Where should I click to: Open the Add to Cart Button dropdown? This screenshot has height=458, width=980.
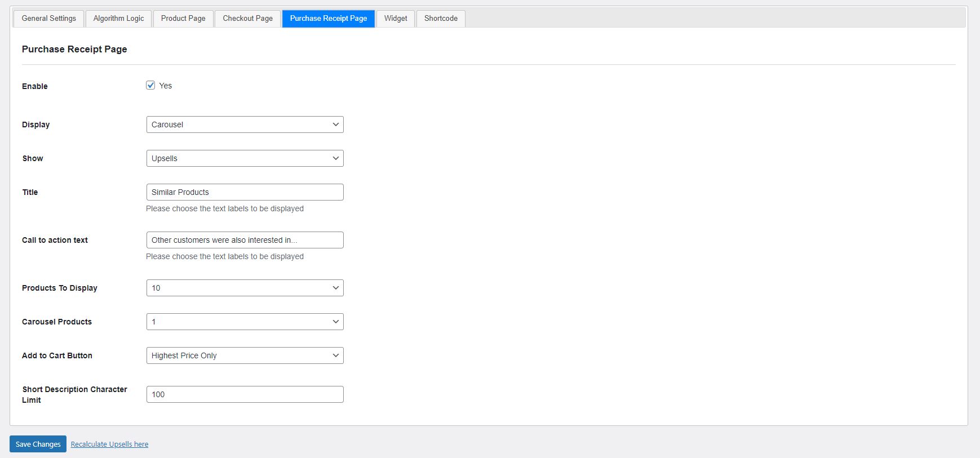[x=245, y=355]
